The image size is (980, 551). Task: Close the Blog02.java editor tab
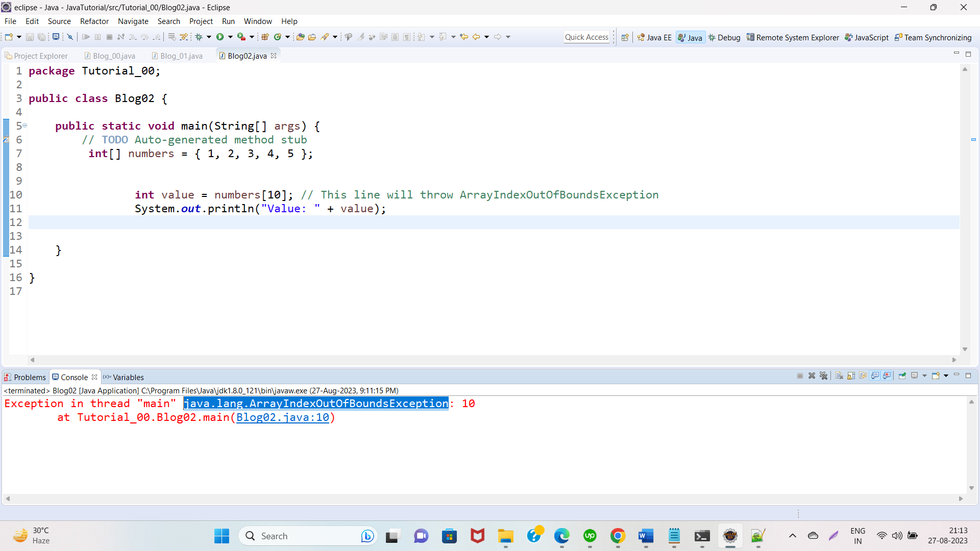coord(274,56)
